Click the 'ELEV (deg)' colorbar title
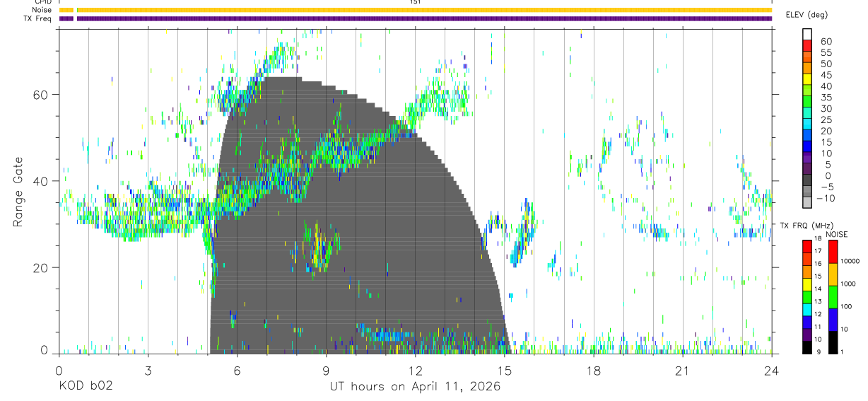The image size is (868, 401). point(807,15)
